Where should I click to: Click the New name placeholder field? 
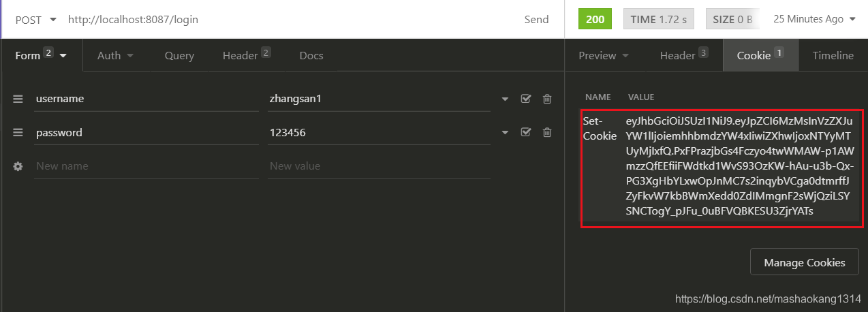coord(146,166)
